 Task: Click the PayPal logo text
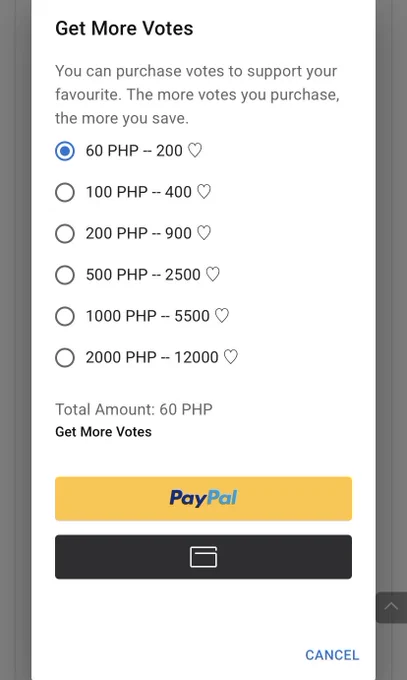tap(203, 498)
